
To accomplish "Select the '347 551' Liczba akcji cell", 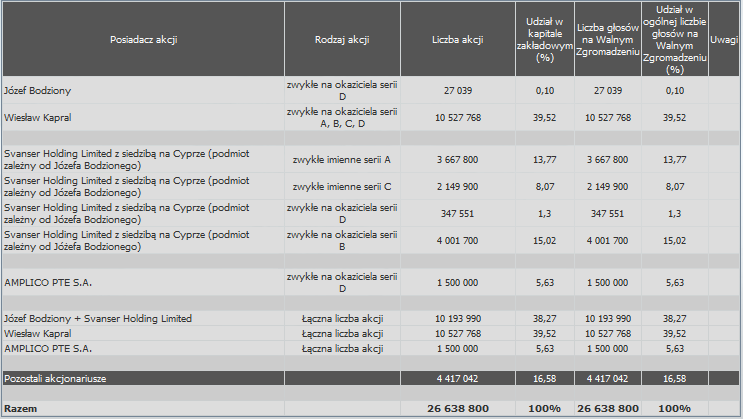I will click(458, 214).
